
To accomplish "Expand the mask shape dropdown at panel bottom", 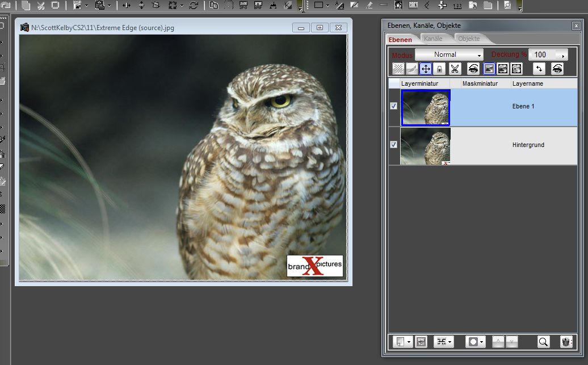I will click(475, 342).
